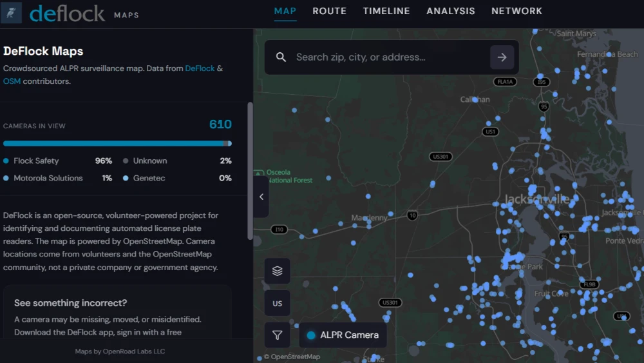Click the See something incorrect? heading

pyautogui.click(x=71, y=303)
